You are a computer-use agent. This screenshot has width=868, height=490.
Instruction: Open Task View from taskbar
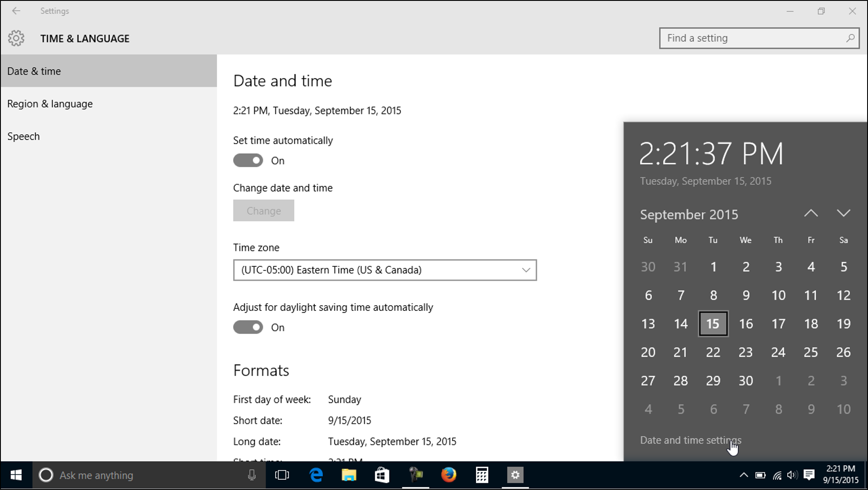pos(282,475)
